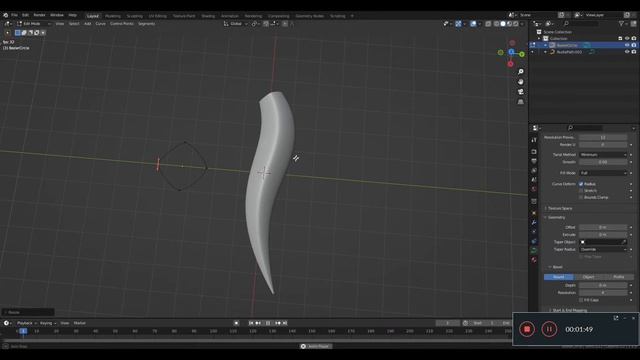
Task: Expand the Texture Space panel
Action: coord(559,209)
